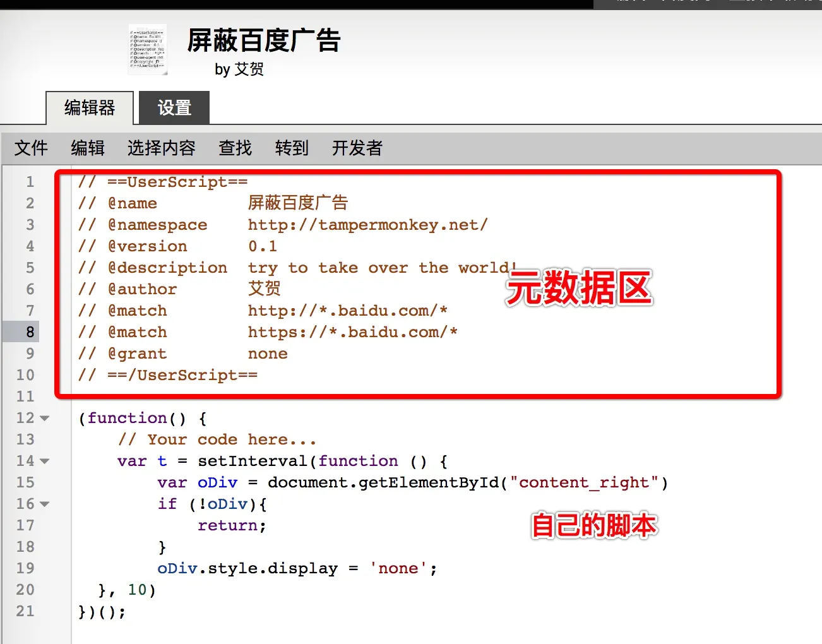The image size is (822, 644).
Task: Click 'setInterval' in line 14
Action: click(x=253, y=461)
